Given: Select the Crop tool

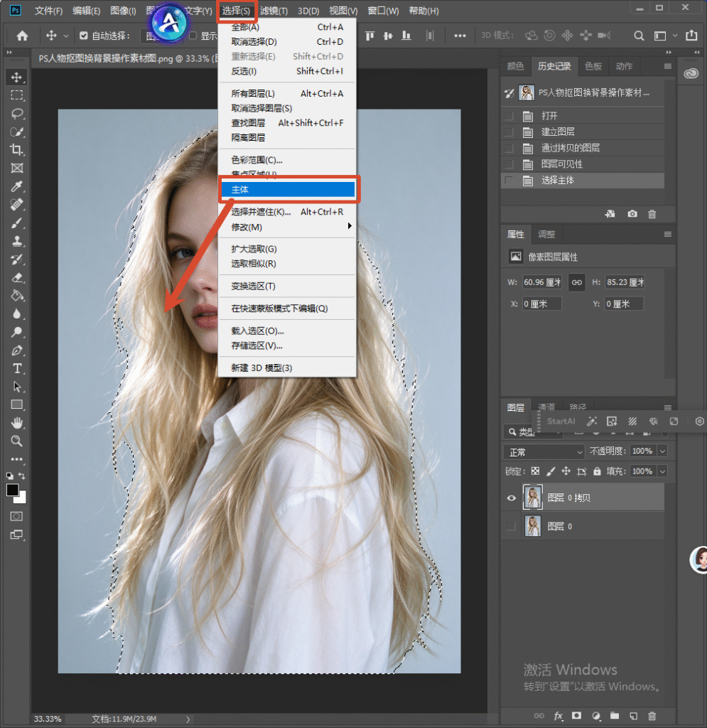Looking at the screenshot, I should 17,149.
